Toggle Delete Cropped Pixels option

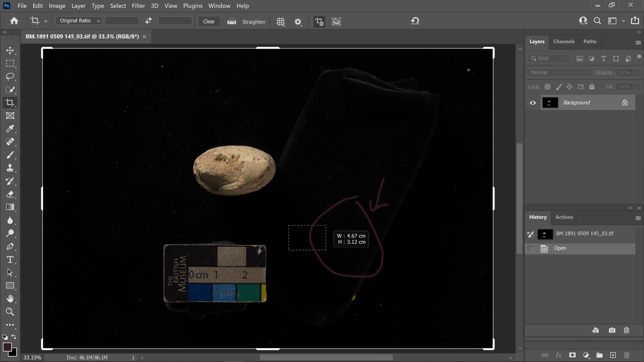(319, 22)
